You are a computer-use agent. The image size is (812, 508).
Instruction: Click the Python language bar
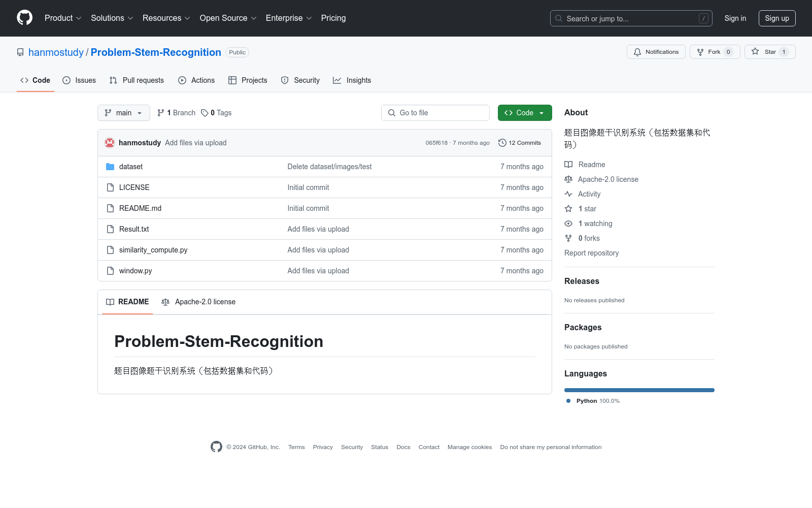[x=639, y=390]
